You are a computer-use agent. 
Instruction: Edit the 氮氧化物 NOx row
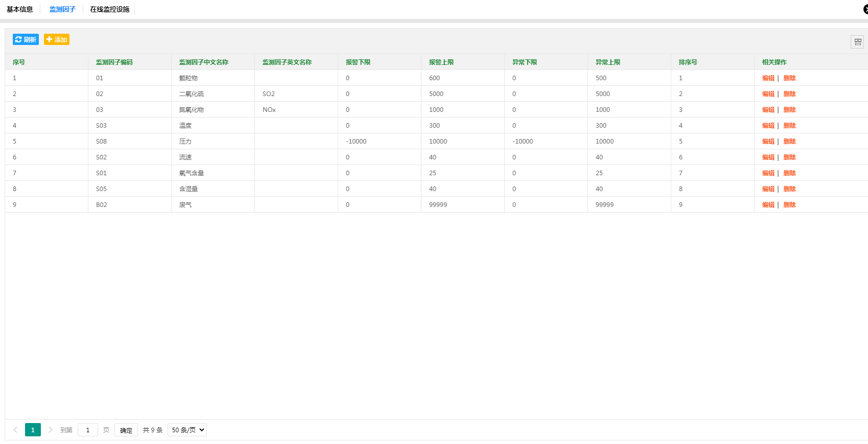[768, 110]
